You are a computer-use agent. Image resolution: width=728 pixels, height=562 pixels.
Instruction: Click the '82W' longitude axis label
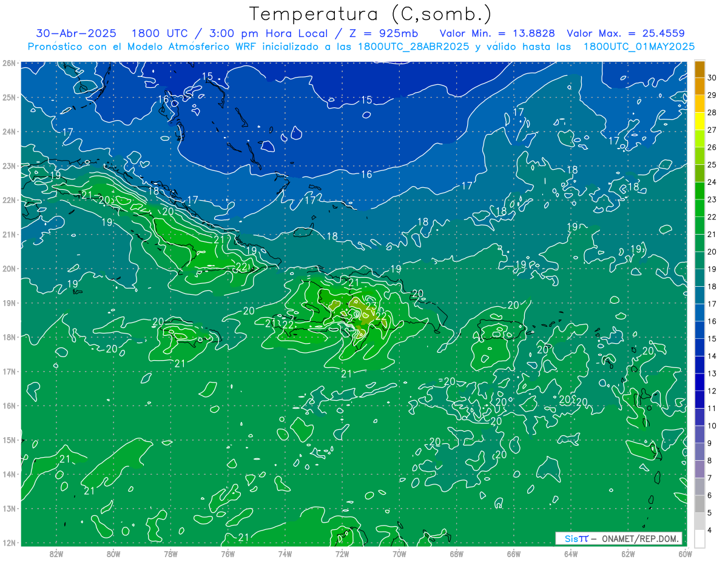pos(56,554)
